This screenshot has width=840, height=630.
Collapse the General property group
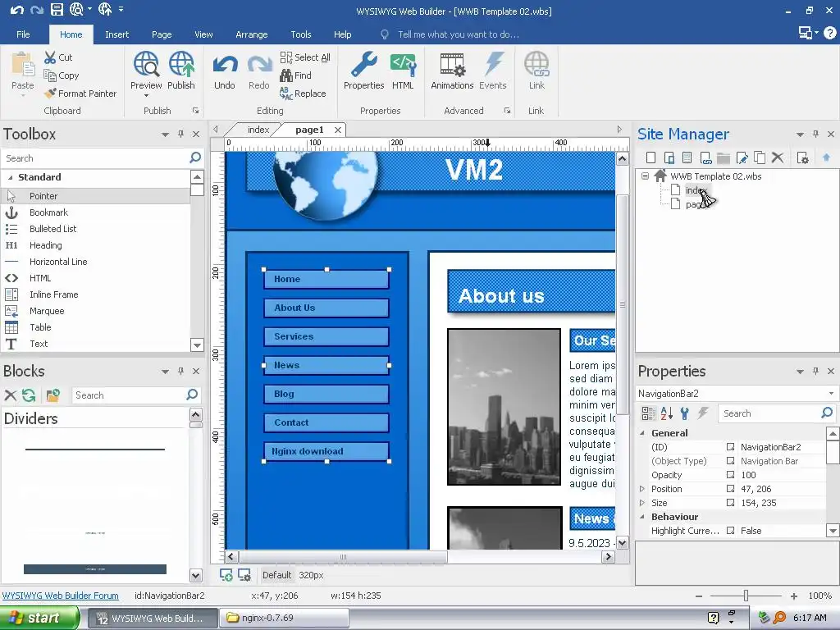click(641, 433)
